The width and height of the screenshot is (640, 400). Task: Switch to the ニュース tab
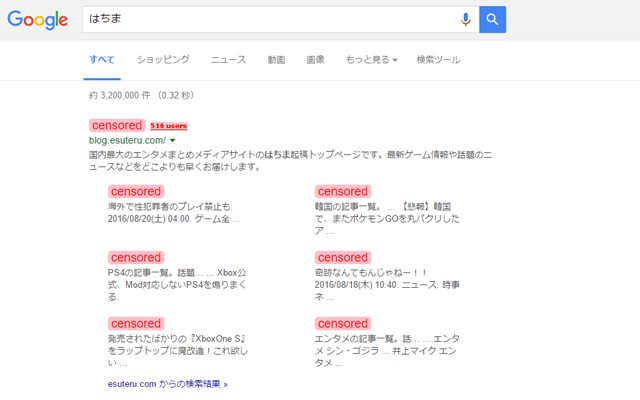click(228, 60)
